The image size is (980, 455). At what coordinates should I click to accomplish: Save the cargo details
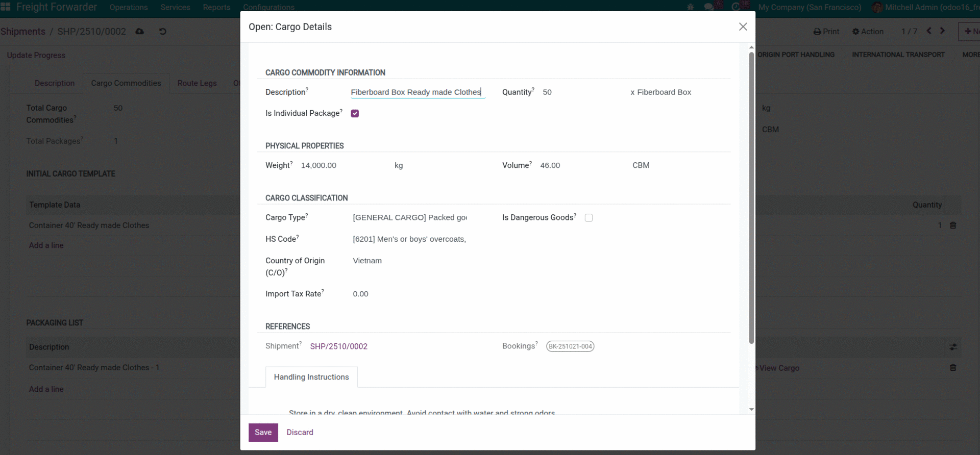(263, 433)
